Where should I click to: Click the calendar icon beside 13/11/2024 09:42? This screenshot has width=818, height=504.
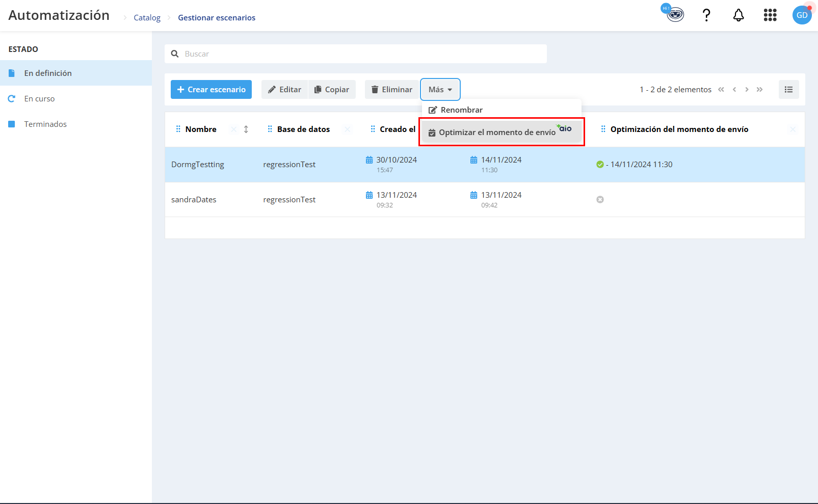coord(473,195)
